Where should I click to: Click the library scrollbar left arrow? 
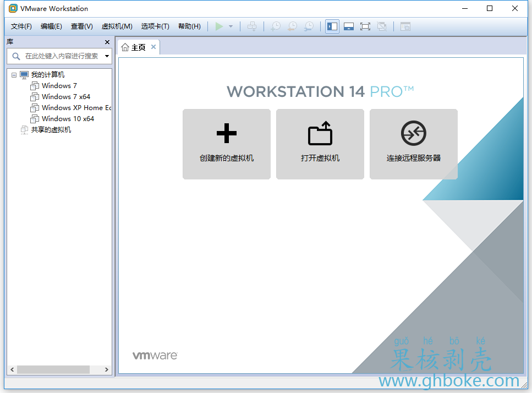point(12,369)
